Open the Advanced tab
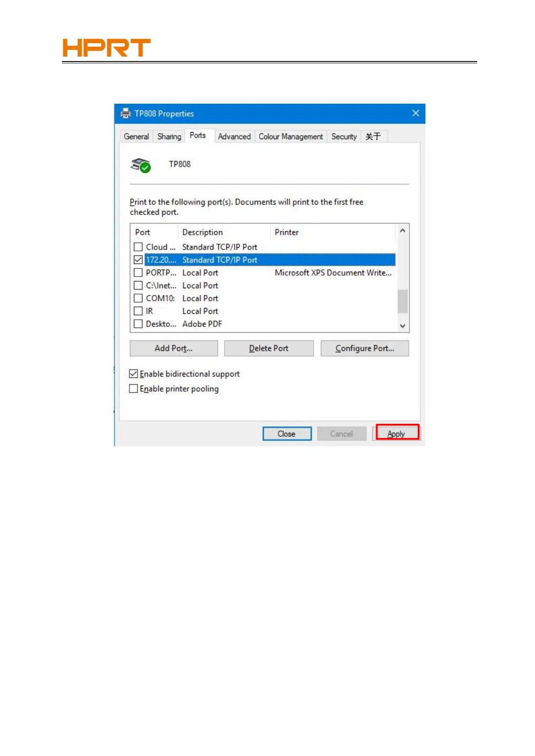Image resolution: width=535 pixels, height=756 pixels. coord(234,136)
